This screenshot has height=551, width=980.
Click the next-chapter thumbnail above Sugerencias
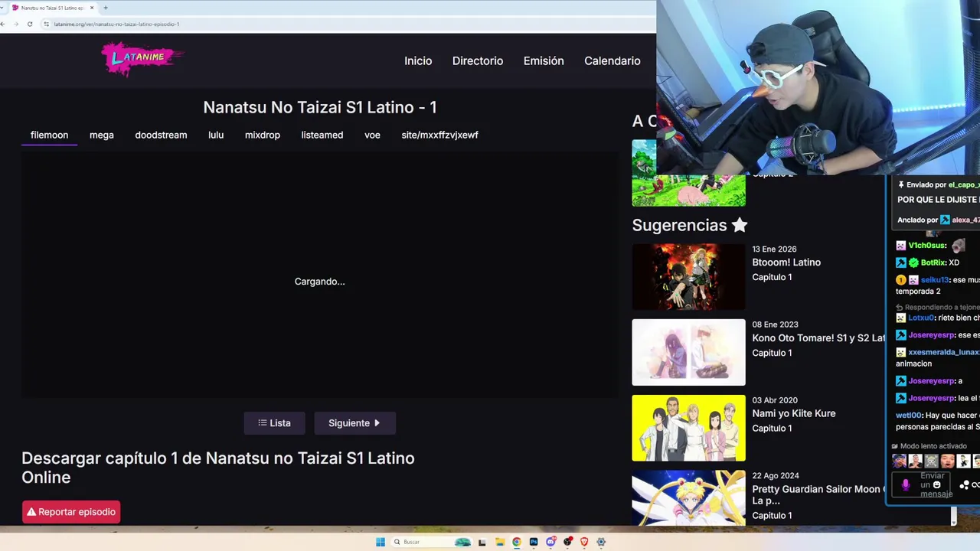point(688,173)
